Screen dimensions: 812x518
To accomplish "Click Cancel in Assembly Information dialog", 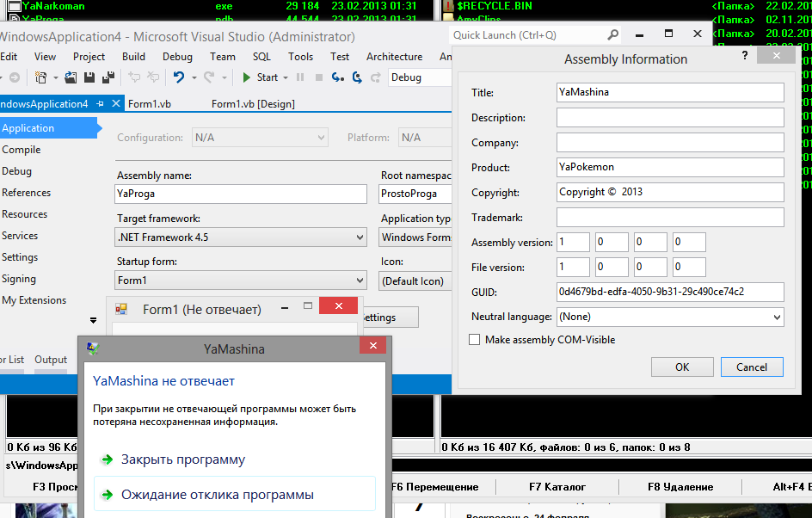I will point(751,367).
